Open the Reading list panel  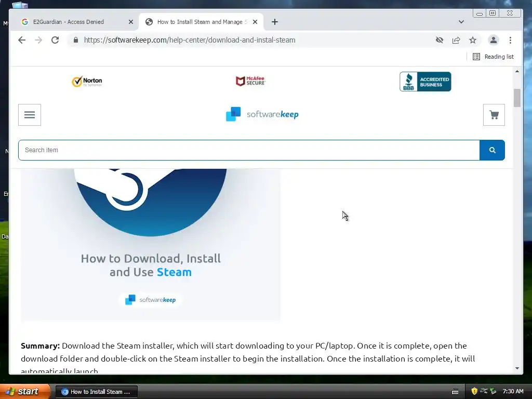[x=493, y=57]
